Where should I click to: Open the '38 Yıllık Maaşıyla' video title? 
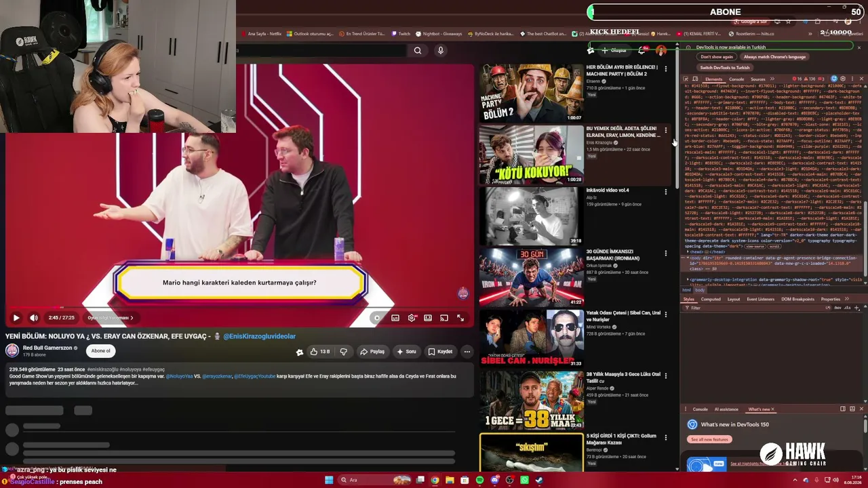point(623,378)
